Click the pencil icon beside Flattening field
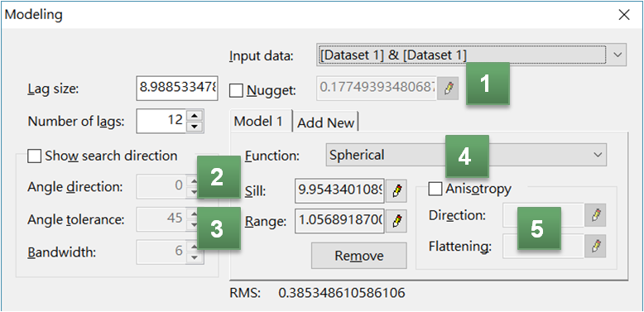This screenshot has width=644, height=312. (x=595, y=246)
